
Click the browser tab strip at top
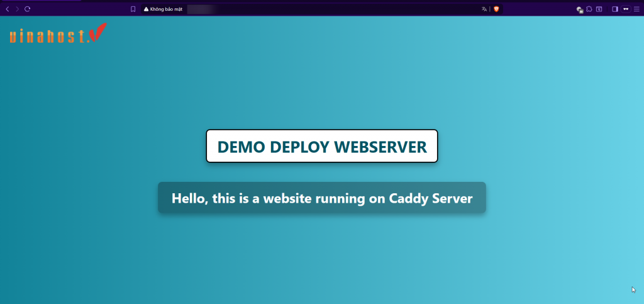click(314, 2)
